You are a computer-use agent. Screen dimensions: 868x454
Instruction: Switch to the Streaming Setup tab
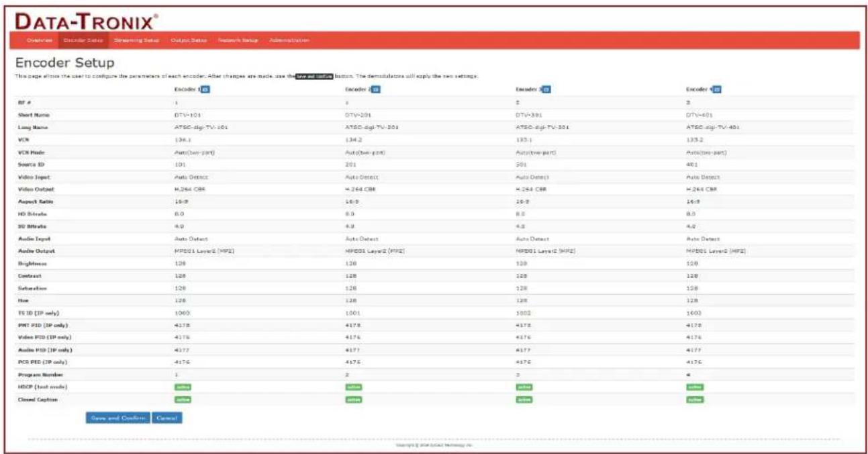coord(136,40)
